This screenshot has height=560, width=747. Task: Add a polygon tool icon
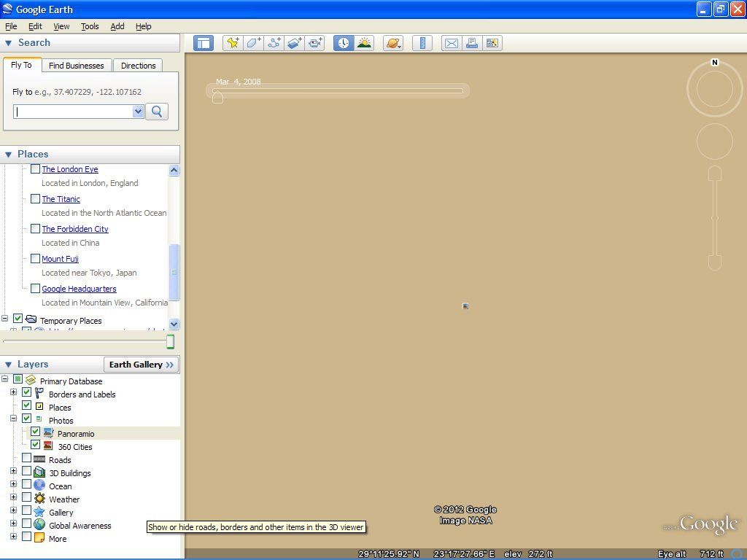253,43
